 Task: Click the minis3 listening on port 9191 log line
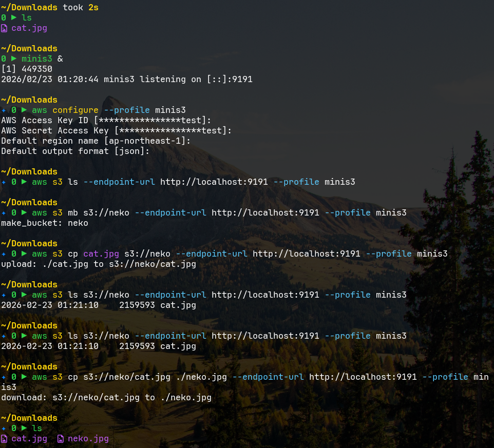pyautogui.click(x=126, y=80)
